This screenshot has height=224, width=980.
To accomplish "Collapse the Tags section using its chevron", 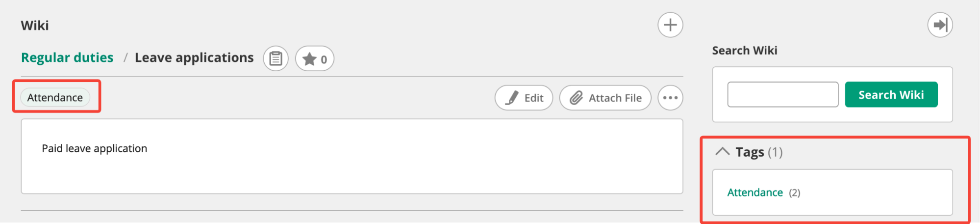I will pos(722,151).
